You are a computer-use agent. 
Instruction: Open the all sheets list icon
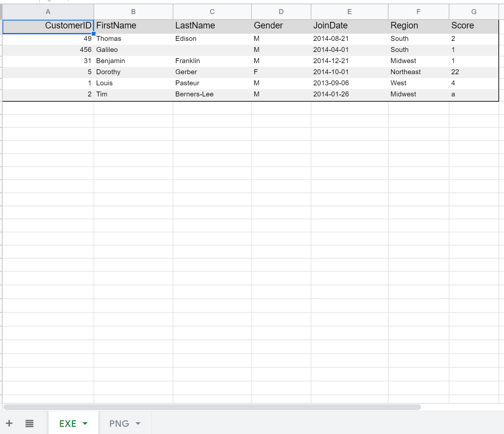click(x=29, y=423)
